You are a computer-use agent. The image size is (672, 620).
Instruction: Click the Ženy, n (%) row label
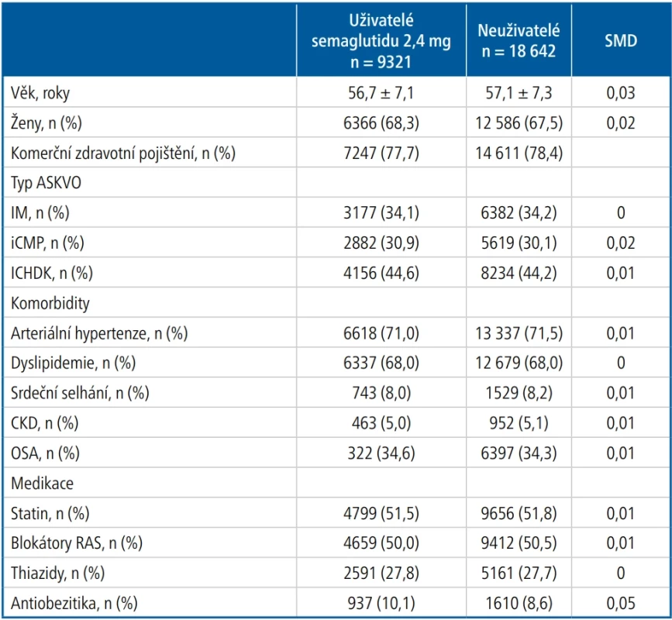point(47,123)
